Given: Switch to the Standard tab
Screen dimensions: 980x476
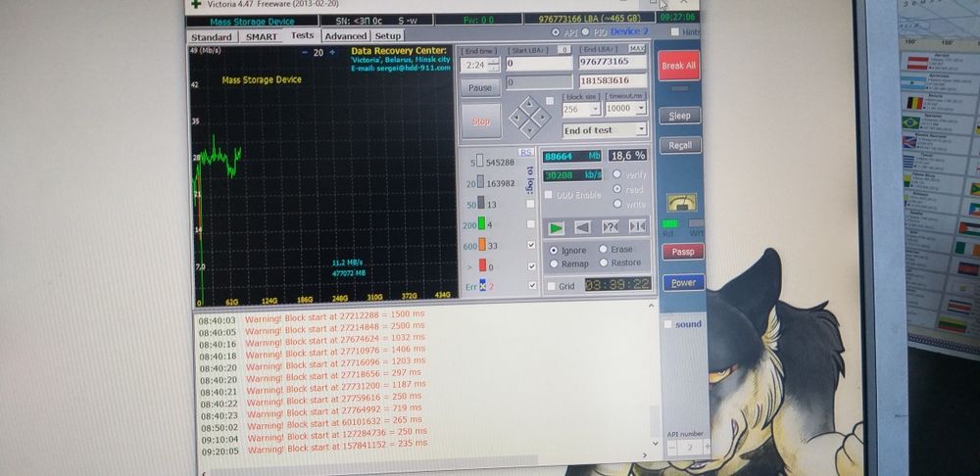Looking at the screenshot, I should (212, 37).
